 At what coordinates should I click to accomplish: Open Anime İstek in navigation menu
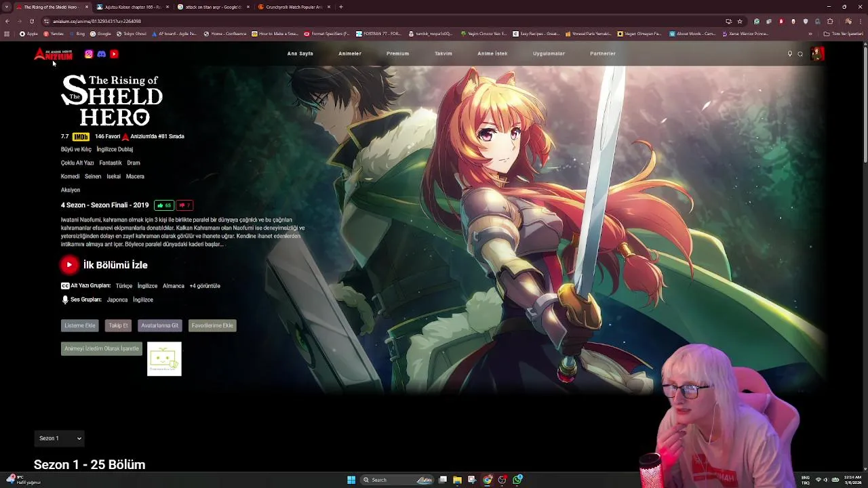(x=492, y=54)
